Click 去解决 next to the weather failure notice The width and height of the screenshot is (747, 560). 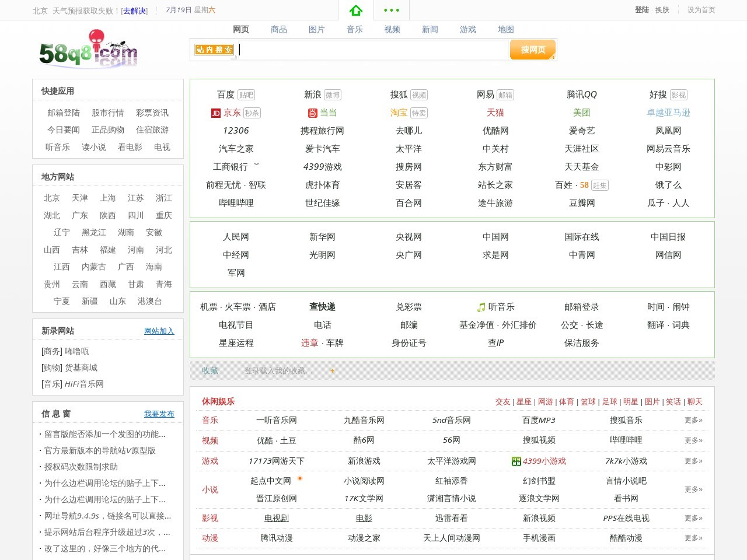coord(135,10)
